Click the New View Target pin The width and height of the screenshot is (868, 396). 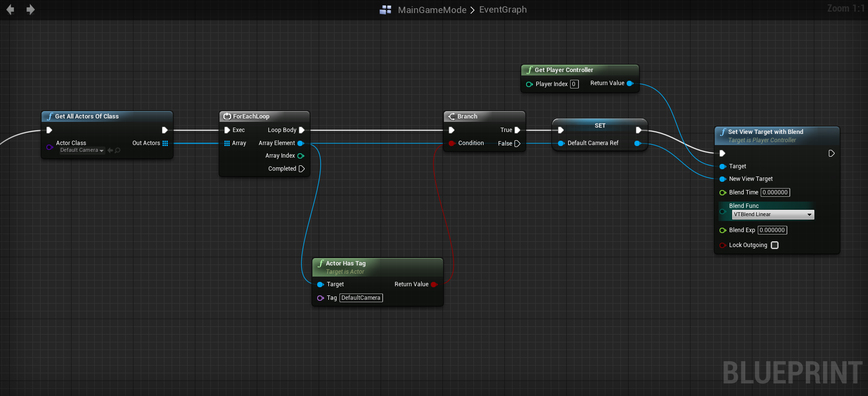722,179
